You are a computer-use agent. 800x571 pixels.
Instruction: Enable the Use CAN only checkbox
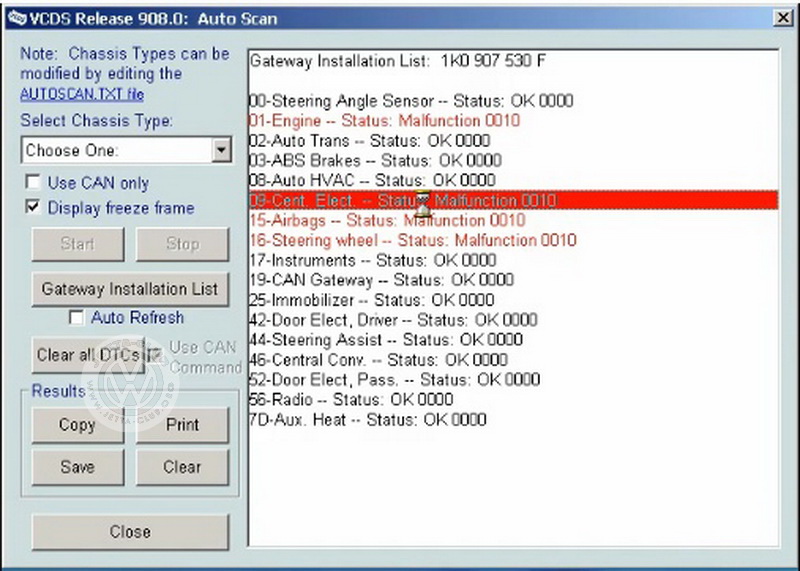point(33,182)
